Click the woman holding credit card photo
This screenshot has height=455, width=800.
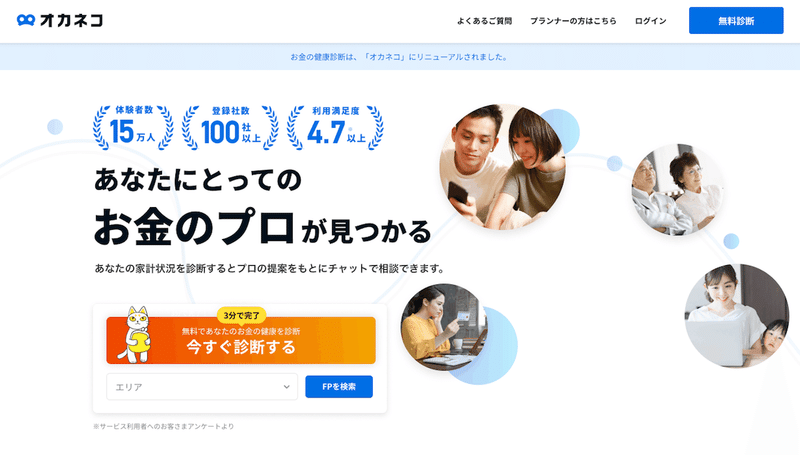(443, 327)
